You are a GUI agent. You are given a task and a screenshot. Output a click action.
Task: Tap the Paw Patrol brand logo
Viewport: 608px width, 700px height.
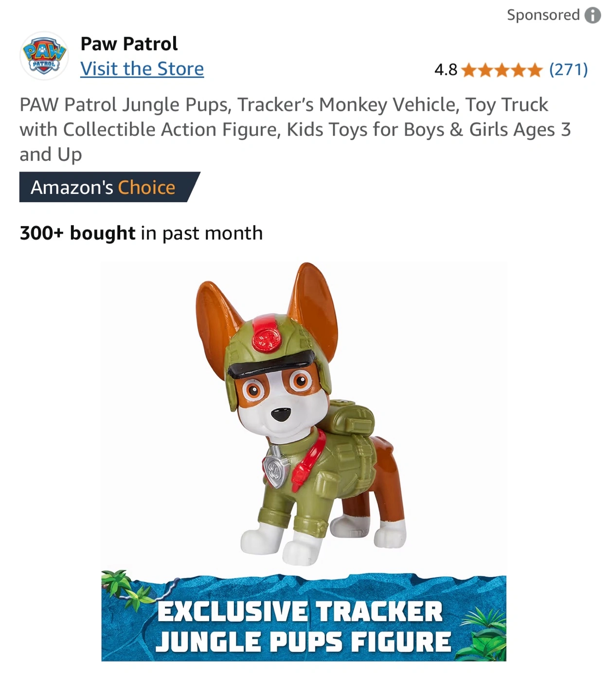tap(44, 56)
